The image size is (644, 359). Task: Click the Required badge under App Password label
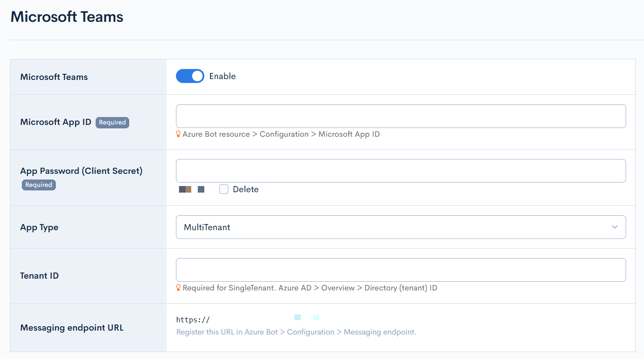pos(39,185)
